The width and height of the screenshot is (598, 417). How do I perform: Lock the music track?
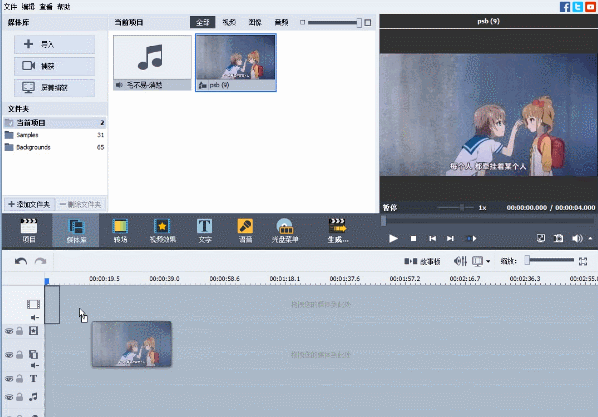pyautogui.click(x=19, y=397)
